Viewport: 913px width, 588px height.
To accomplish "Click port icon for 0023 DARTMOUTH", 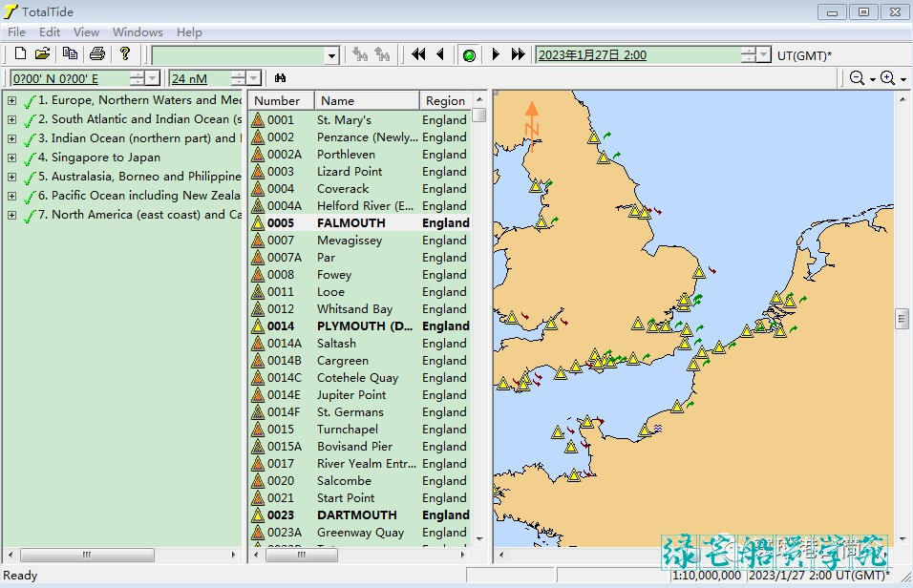I will (x=257, y=515).
